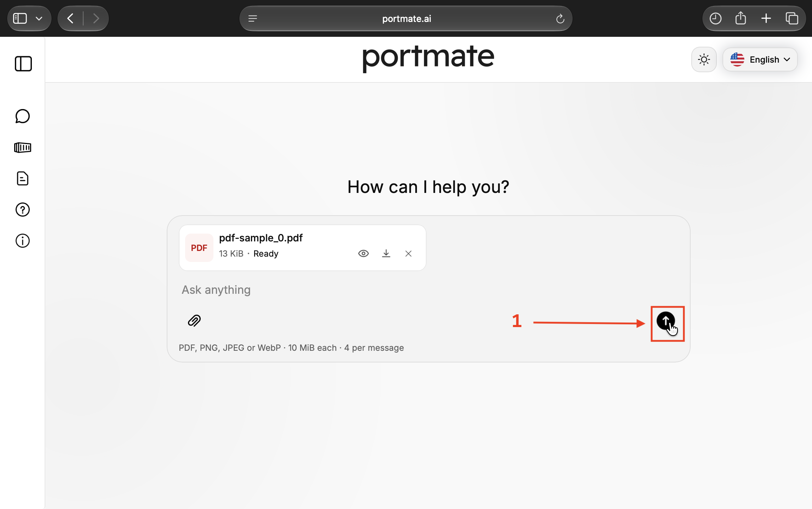Click the pdf-sample_0.pdf file name
Viewport: 812px width, 509px height.
pos(261,238)
